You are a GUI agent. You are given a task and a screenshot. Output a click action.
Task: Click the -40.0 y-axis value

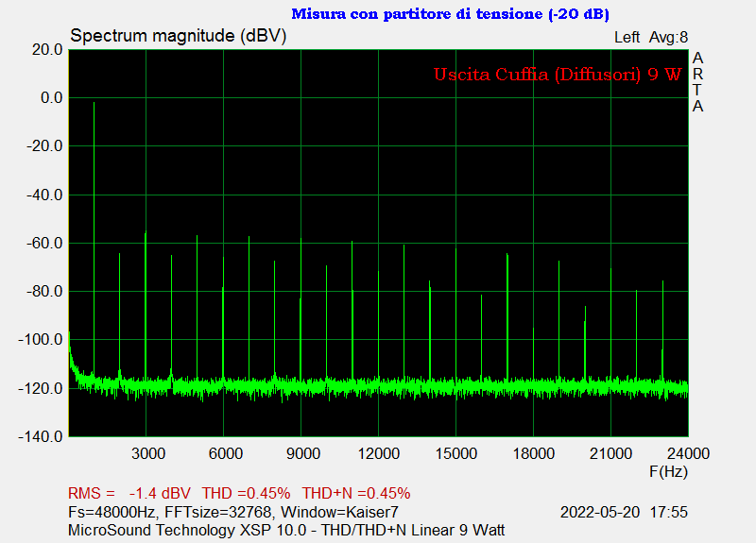point(44,195)
